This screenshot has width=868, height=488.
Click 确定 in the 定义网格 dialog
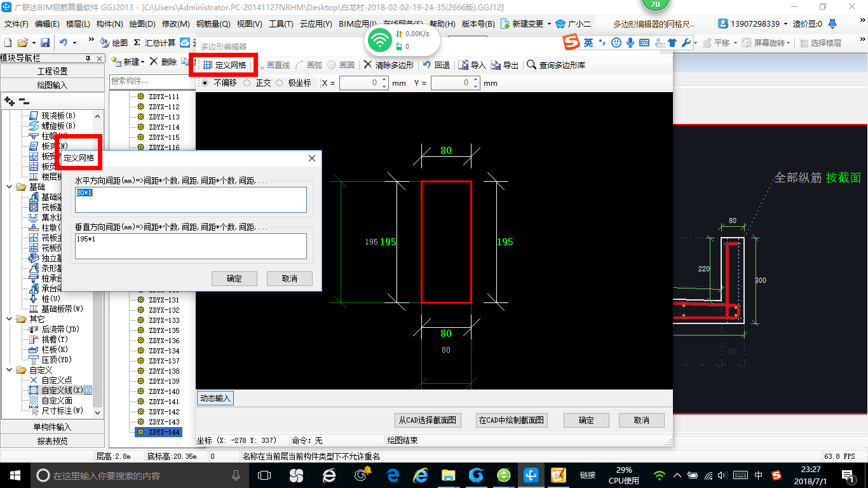click(234, 278)
